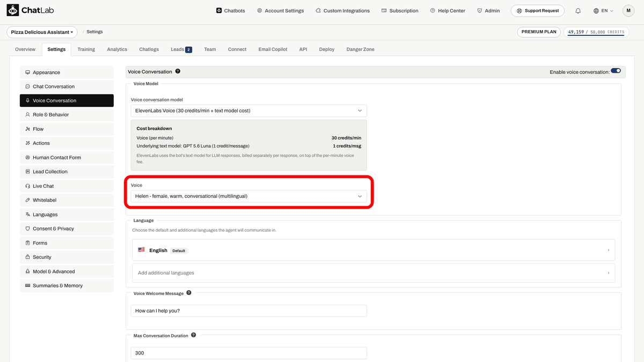Expand the English default language row
Image resolution: width=644 pixels, height=362 pixels.
(374, 250)
